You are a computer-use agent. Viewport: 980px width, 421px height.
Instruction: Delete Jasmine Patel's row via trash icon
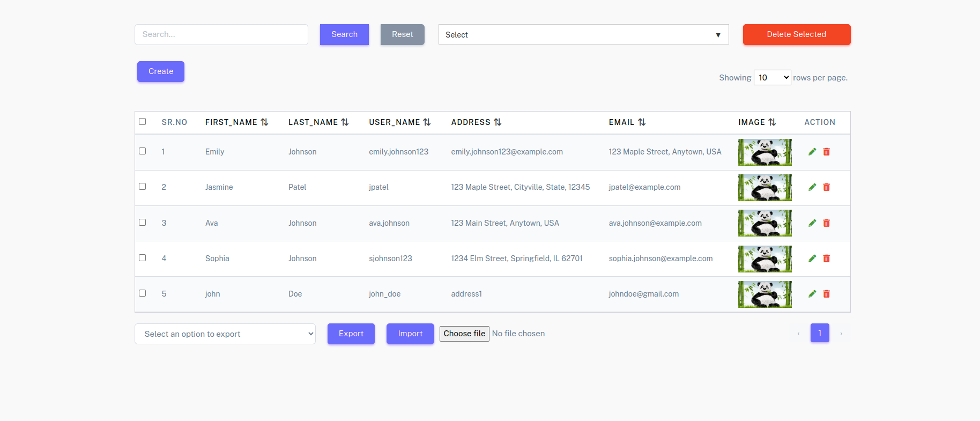click(x=826, y=187)
